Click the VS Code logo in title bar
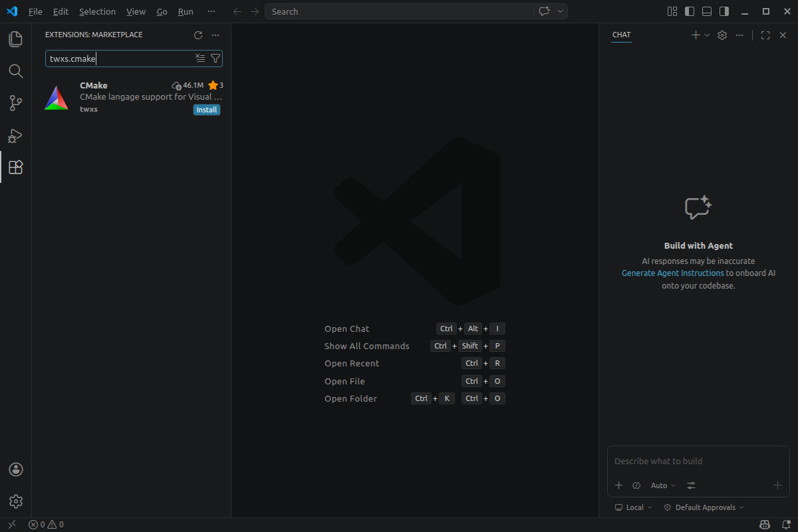Image resolution: width=798 pixels, height=532 pixels. click(x=12, y=11)
